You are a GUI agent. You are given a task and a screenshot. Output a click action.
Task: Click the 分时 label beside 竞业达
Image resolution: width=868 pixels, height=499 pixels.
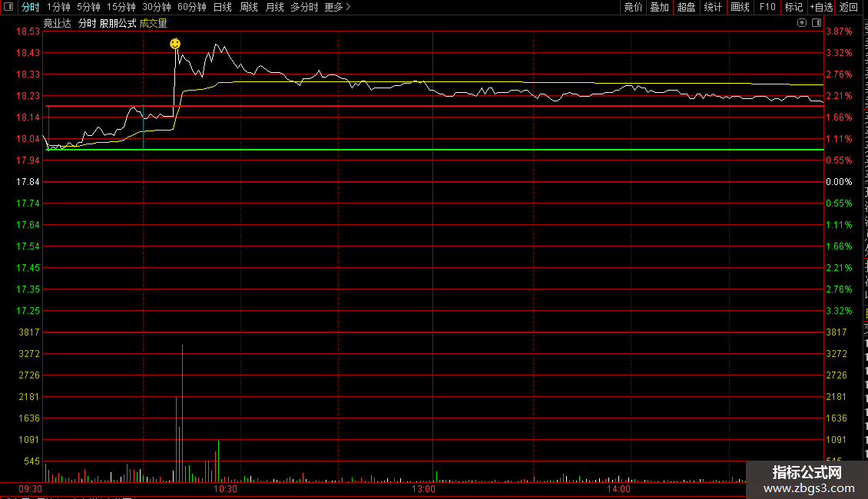[x=87, y=23]
